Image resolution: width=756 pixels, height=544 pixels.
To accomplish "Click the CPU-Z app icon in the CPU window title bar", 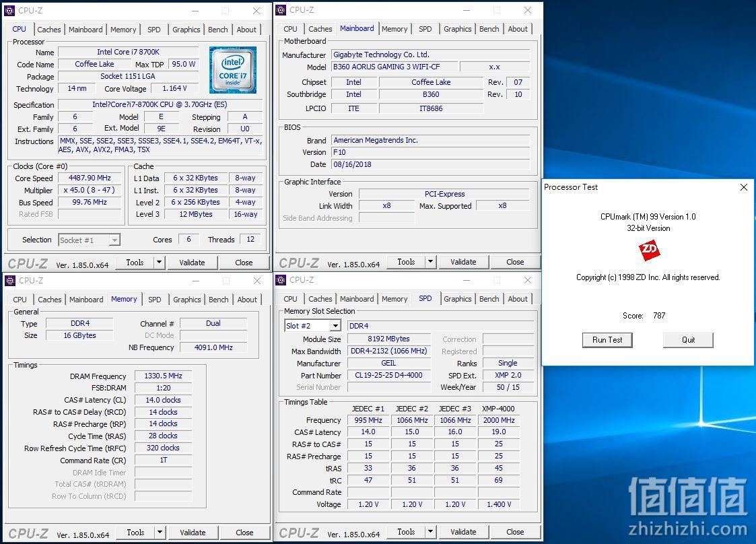I will pyautogui.click(x=9, y=10).
